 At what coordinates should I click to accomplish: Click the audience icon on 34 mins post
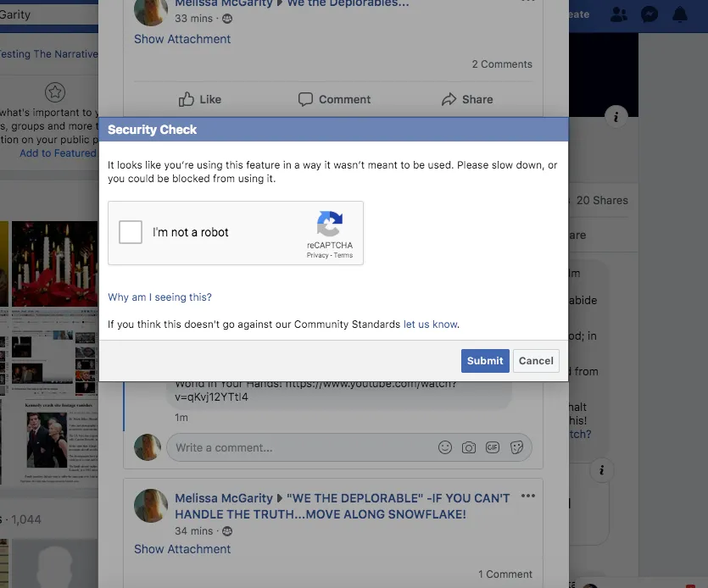point(227,531)
